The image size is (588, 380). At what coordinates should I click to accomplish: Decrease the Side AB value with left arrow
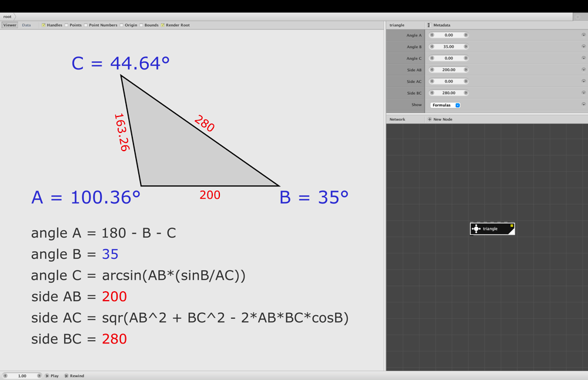[x=432, y=70]
